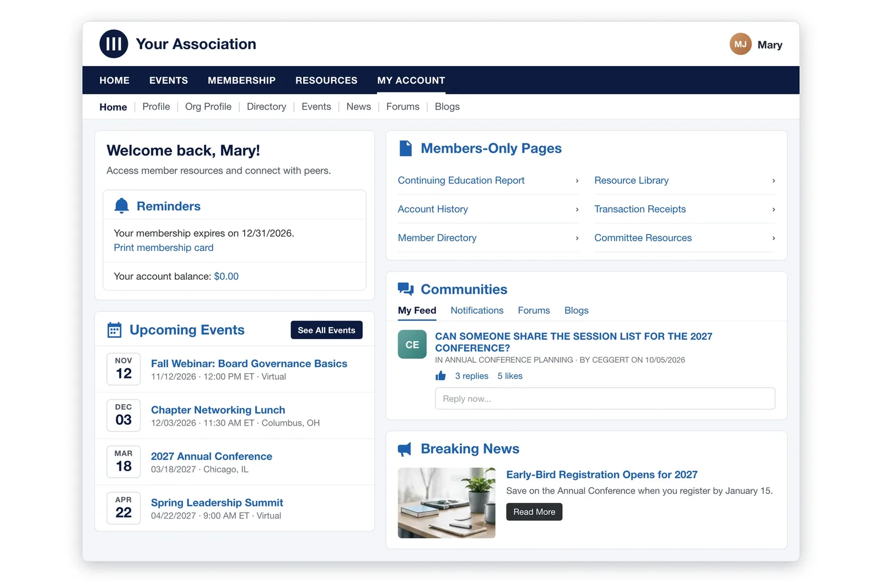This screenshot has width=882, height=588.
Task: Click the Reply now input field
Action: click(x=605, y=398)
